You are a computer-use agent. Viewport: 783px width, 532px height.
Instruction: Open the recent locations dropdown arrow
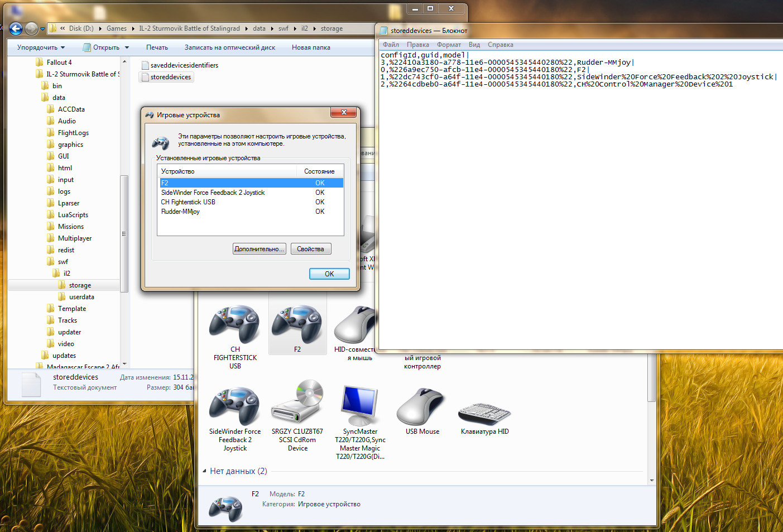pyautogui.click(x=42, y=29)
